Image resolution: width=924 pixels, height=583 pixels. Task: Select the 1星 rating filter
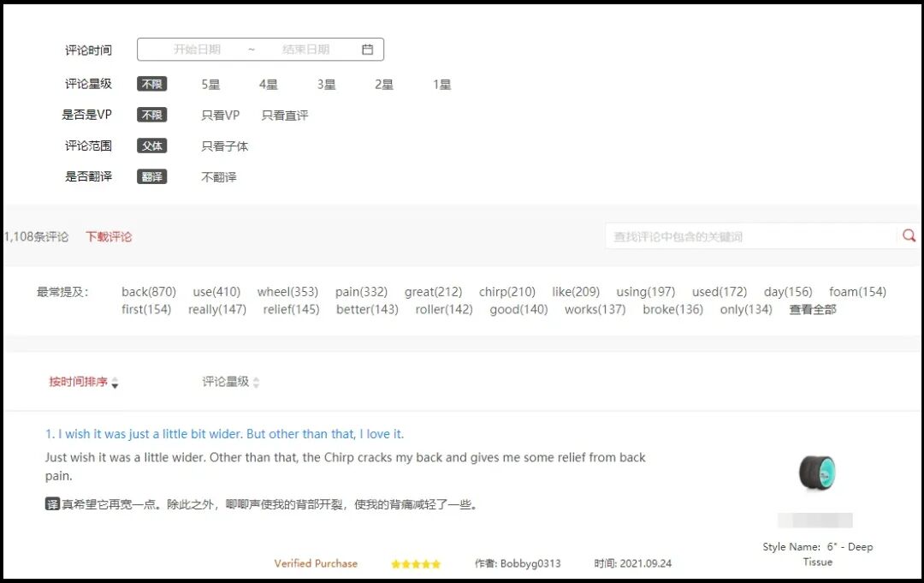(x=441, y=84)
